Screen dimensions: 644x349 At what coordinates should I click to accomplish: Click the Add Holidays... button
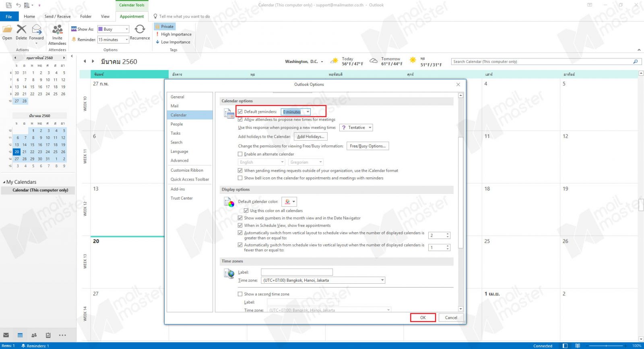click(310, 137)
